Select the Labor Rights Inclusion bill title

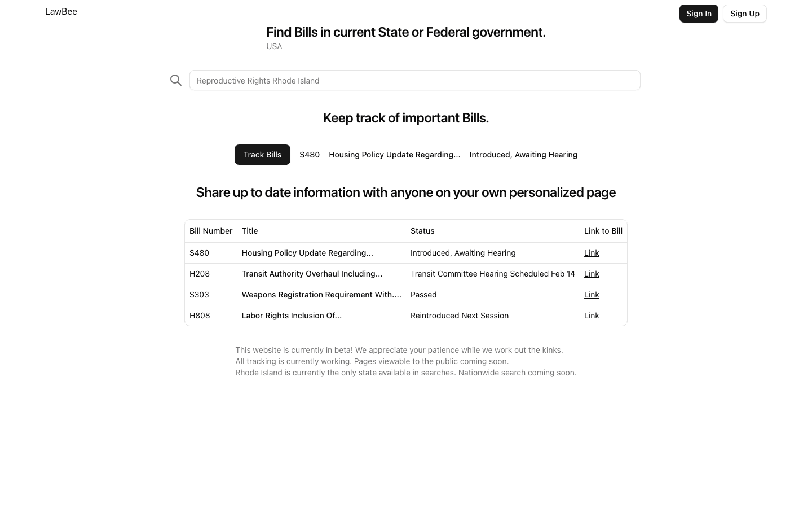292,316
